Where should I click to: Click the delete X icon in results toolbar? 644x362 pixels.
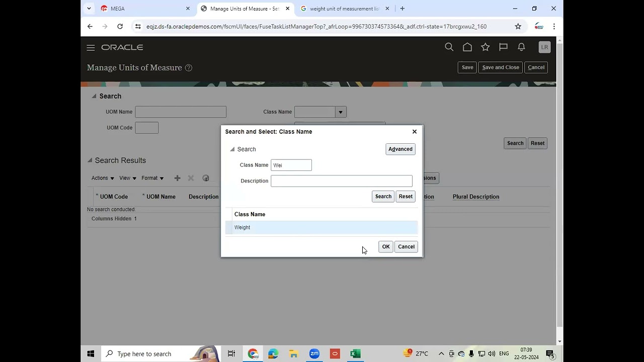(191, 178)
